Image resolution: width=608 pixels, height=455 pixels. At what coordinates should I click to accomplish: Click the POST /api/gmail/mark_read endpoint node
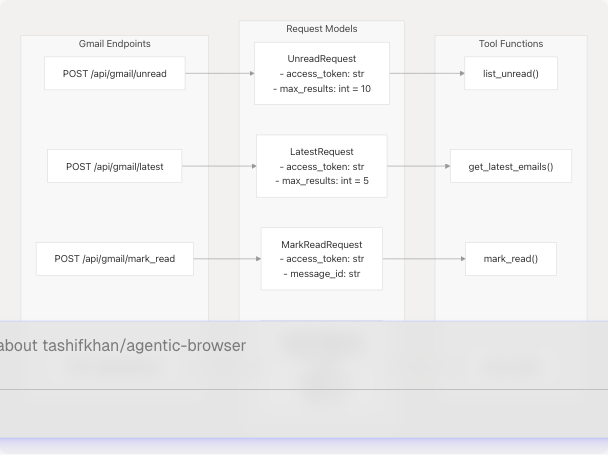(115, 259)
